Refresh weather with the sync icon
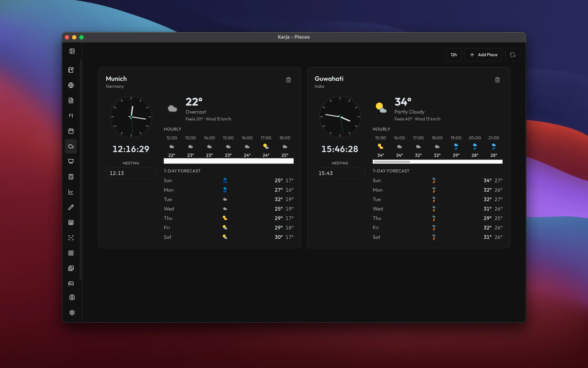This screenshot has height=368, width=588. pyautogui.click(x=513, y=55)
